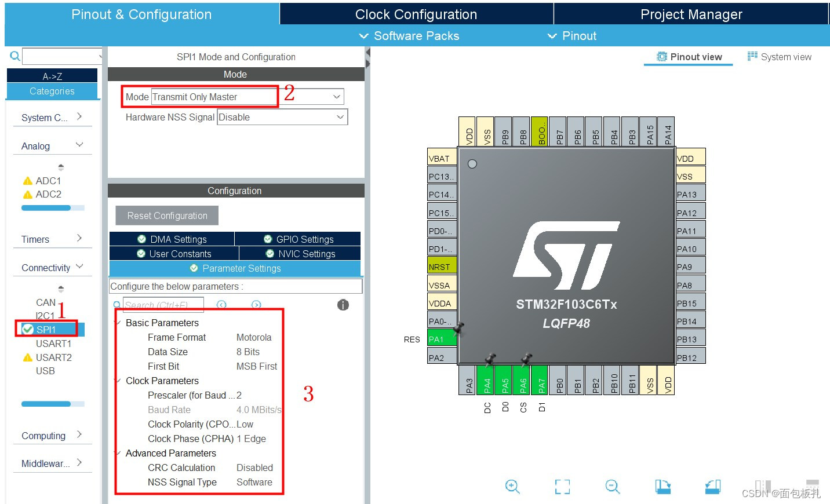Open the GPIO Settings tab
This screenshot has height=504, width=830.
tap(298, 239)
